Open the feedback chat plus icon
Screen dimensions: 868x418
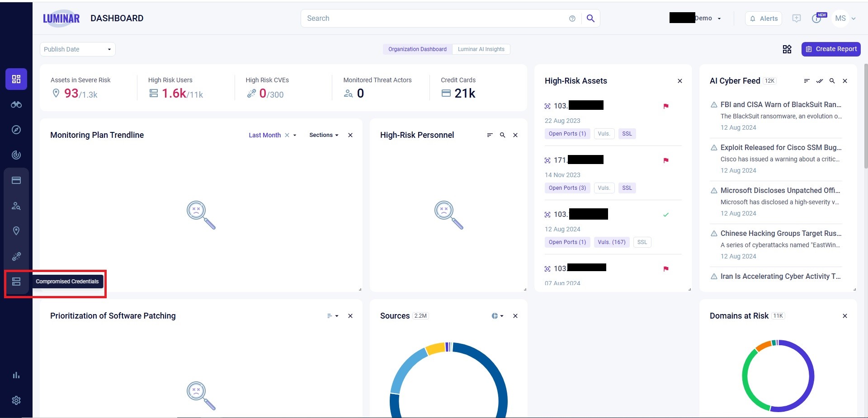point(797,19)
